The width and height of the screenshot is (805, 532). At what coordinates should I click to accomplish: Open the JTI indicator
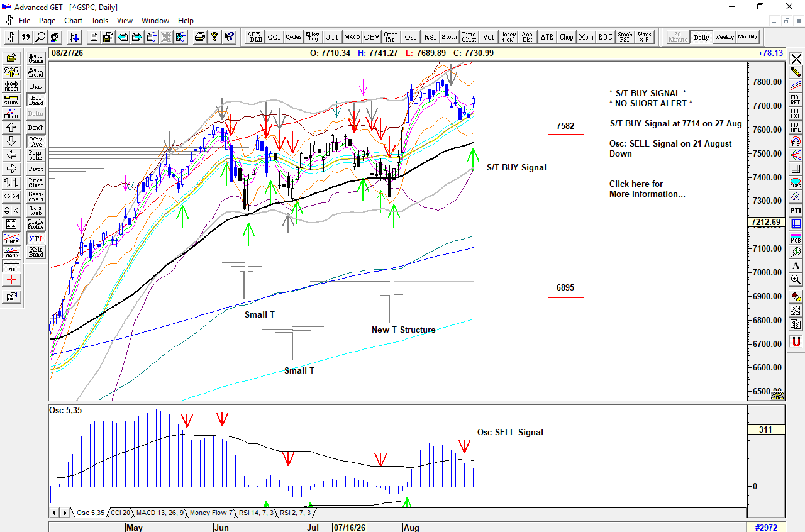pyautogui.click(x=333, y=37)
